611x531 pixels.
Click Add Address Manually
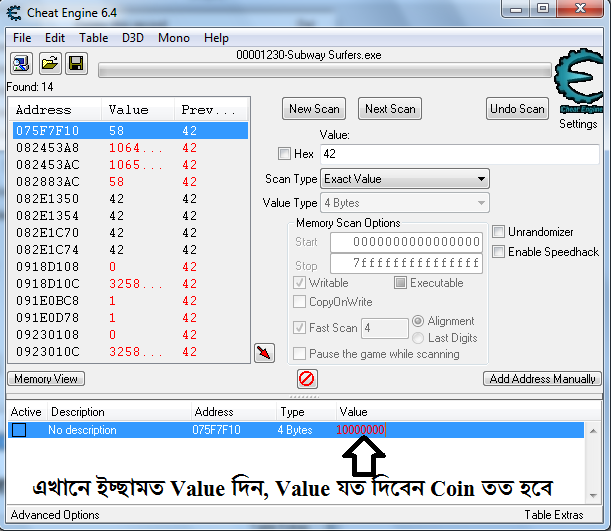pyautogui.click(x=542, y=379)
